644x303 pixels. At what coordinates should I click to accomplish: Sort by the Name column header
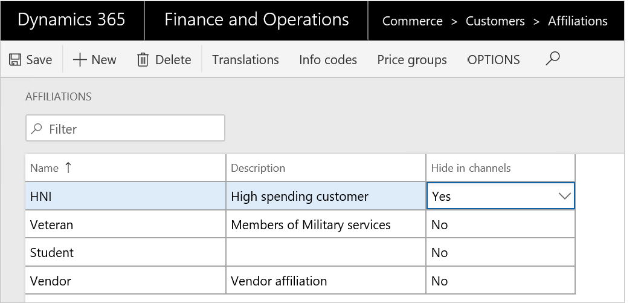44,168
